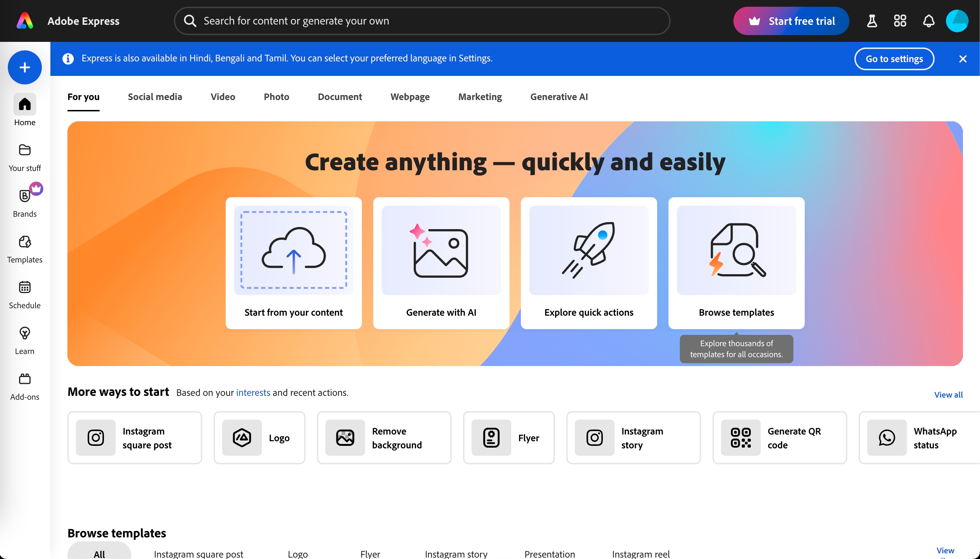
Task: Switch to the Social media tab
Action: (155, 97)
